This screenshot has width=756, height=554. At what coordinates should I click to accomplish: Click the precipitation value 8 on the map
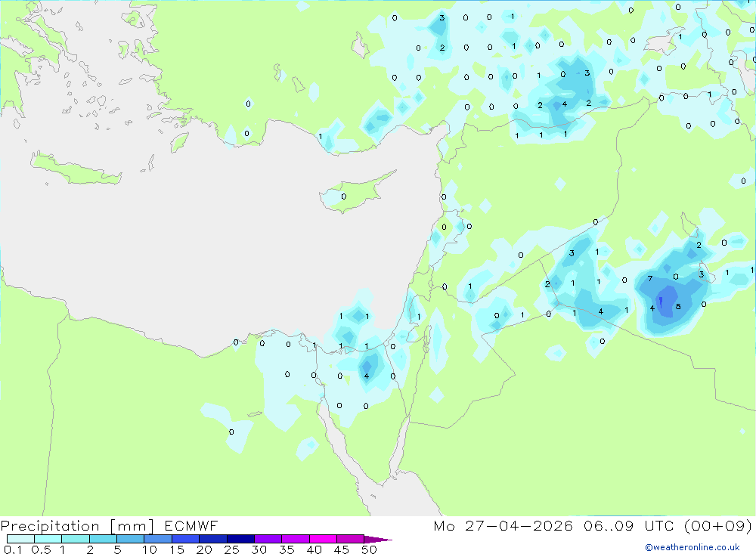(x=678, y=307)
